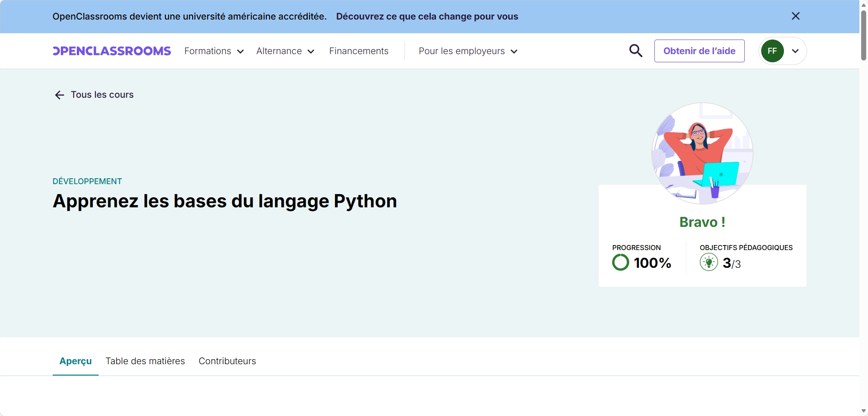Open the Financements page

[359, 51]
